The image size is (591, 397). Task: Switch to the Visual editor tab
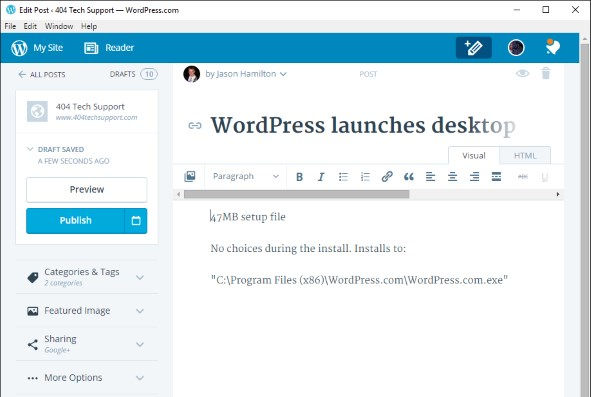474,155
